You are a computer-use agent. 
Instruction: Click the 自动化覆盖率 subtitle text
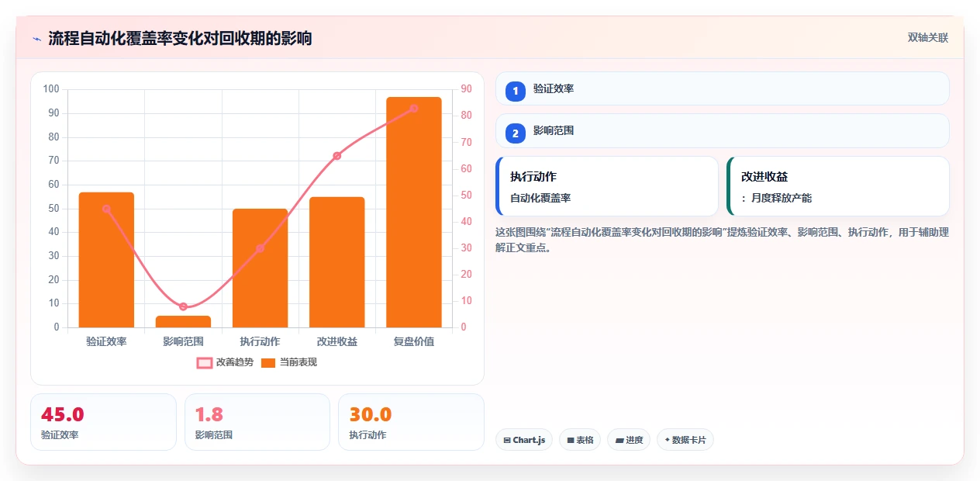coord(540,198)
